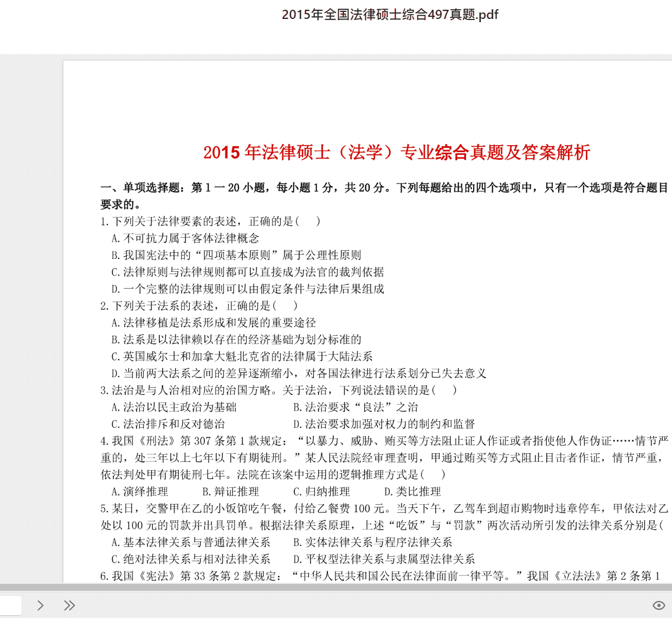Click question 2 下列关于法系的表述
672x639 pixels.
[x=199, y=305]
